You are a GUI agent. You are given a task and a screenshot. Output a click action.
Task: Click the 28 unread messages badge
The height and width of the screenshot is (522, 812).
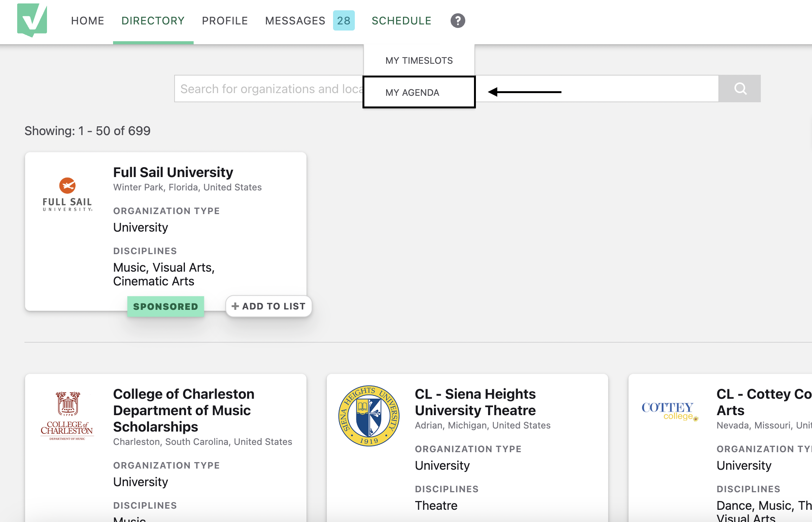pyautogui.click(x=344, y=21)
